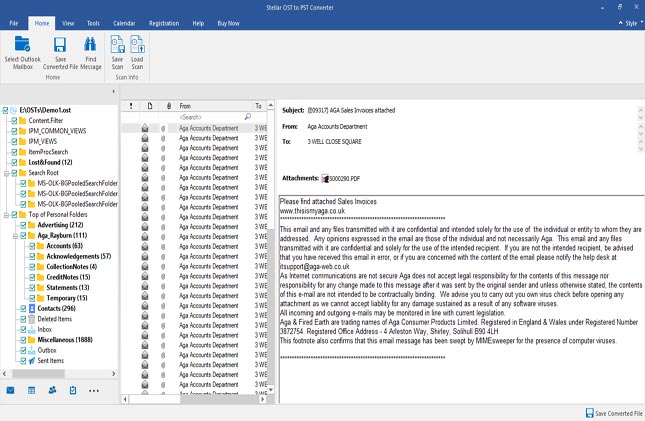Open the tasks view icon at bottom
Image resolution: width=645 pixels, height=421 pixels.
coord(73,390)
